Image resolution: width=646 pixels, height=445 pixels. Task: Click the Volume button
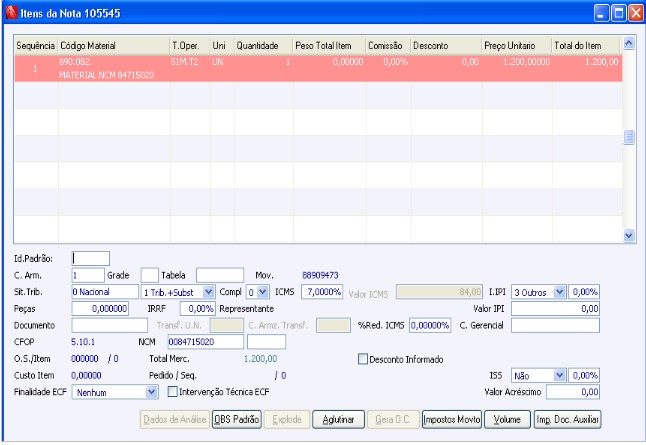pyautogui.click(x=507, y=419)
